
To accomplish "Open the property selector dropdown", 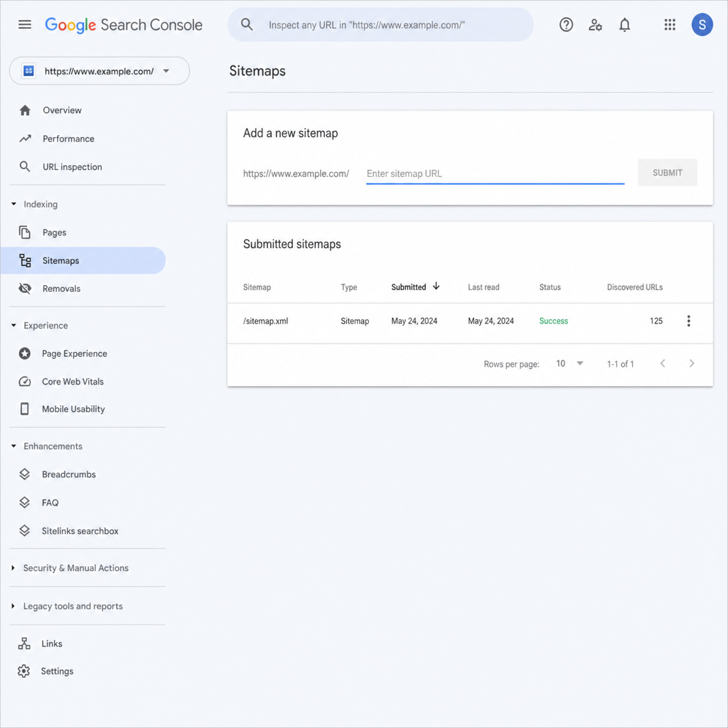I will [100, 71].
